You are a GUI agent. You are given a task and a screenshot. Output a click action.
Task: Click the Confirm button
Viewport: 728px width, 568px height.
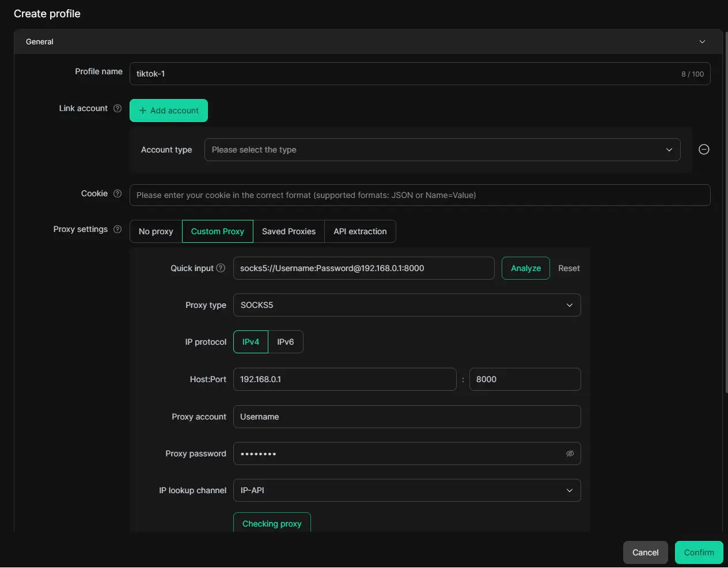pos(699,552)
